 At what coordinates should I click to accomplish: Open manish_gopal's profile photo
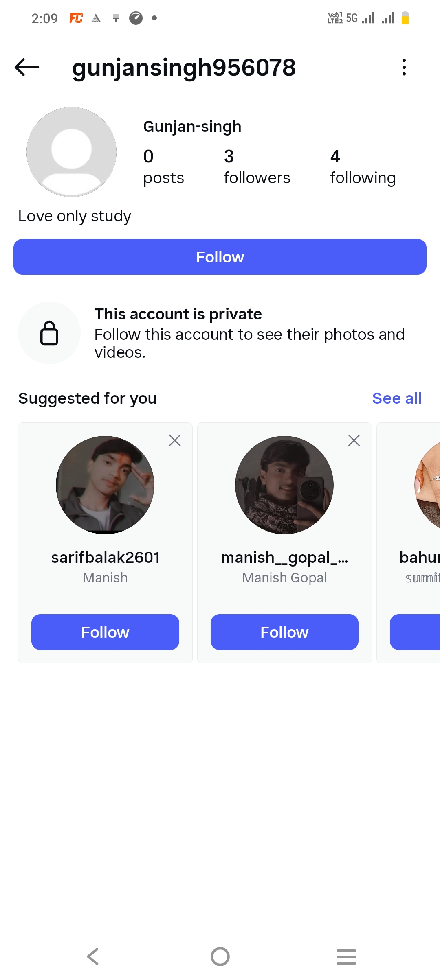[x=284, y=485]
